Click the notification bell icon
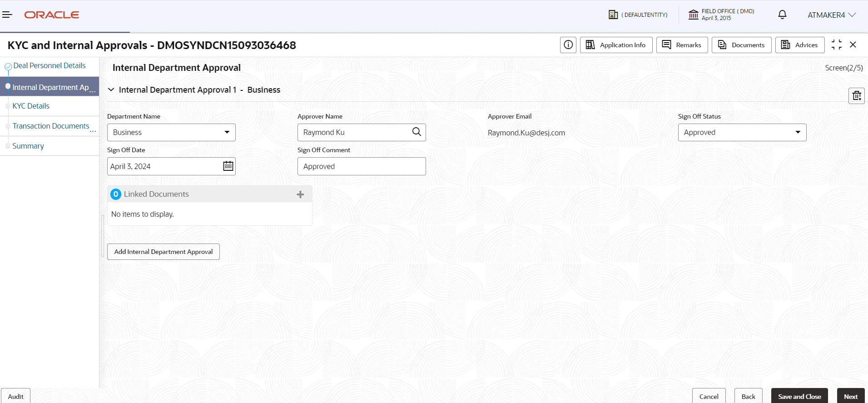868x403 pixels. 782,15
